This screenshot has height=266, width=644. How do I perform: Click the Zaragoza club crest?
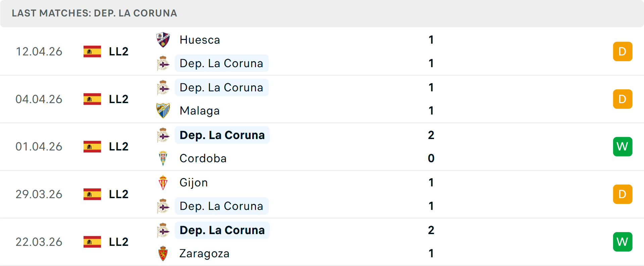point(163,253)
